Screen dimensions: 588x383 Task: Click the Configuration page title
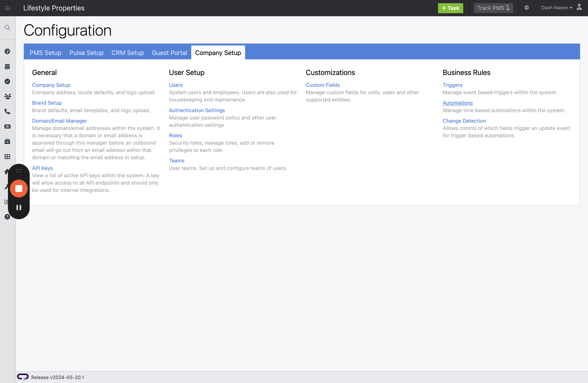(x=68, y=30)
